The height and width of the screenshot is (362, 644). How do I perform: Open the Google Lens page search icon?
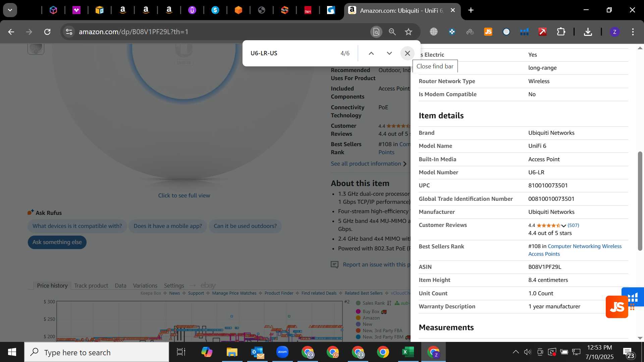point(376,32)
